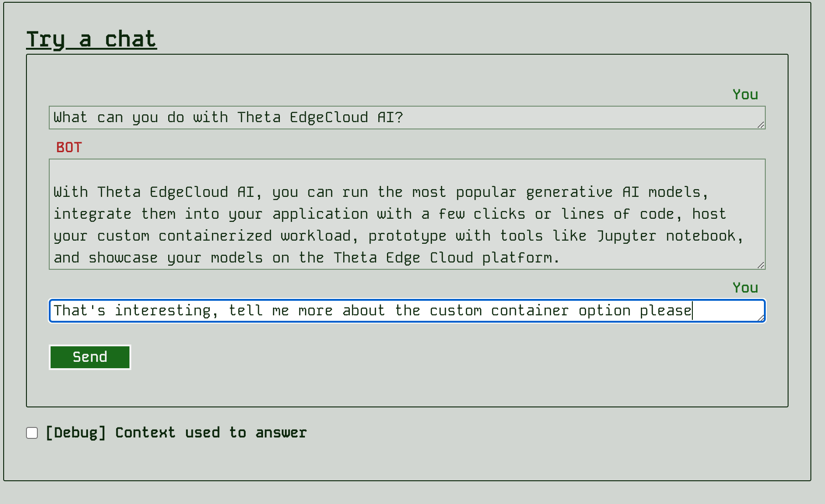
Task: Click the word "Jupyter" in the bot reply
Action: coord(626,236)
